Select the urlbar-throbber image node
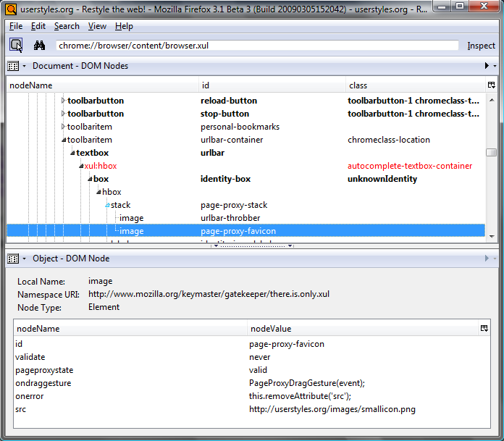The width and height of the screenshot is (504, 441). tap(245, 218)
